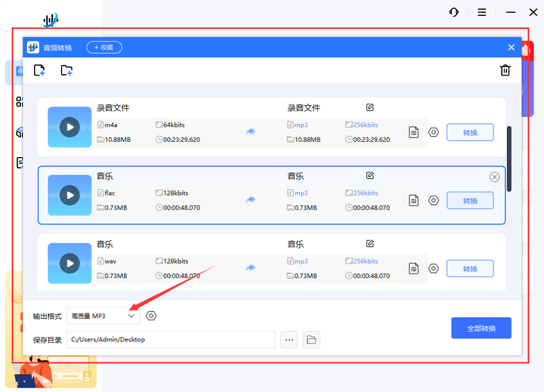Viewport: 544px width, 392px height.
Task: Open the main window hamburger menu
Action: (481, 13)
